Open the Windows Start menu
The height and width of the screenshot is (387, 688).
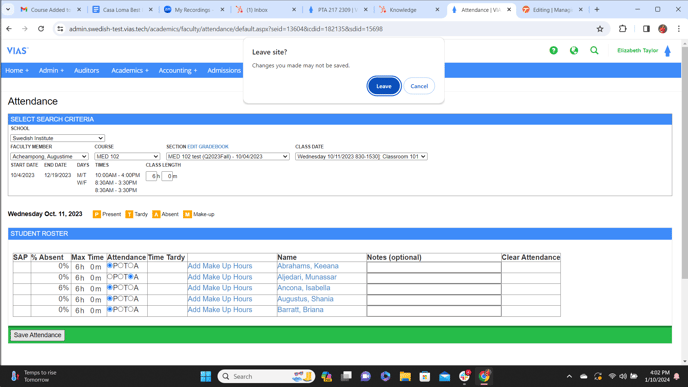pyautogui.click(x=206, y=376)
